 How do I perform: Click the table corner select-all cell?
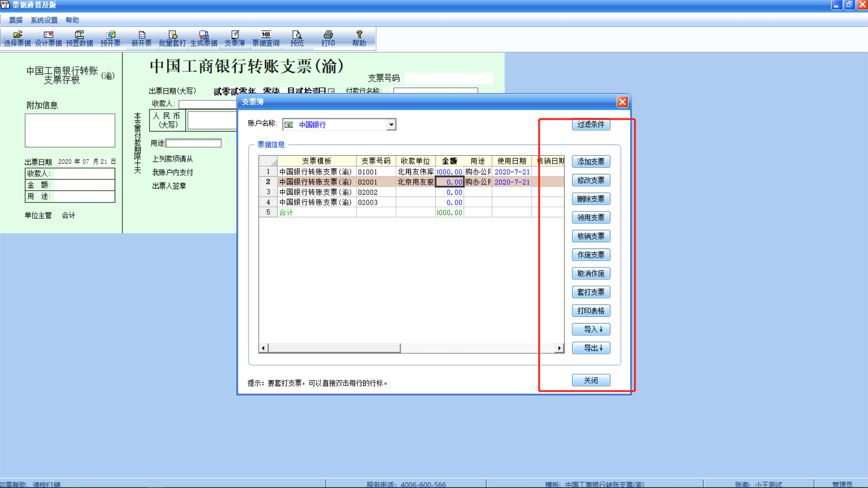(268, 161)
